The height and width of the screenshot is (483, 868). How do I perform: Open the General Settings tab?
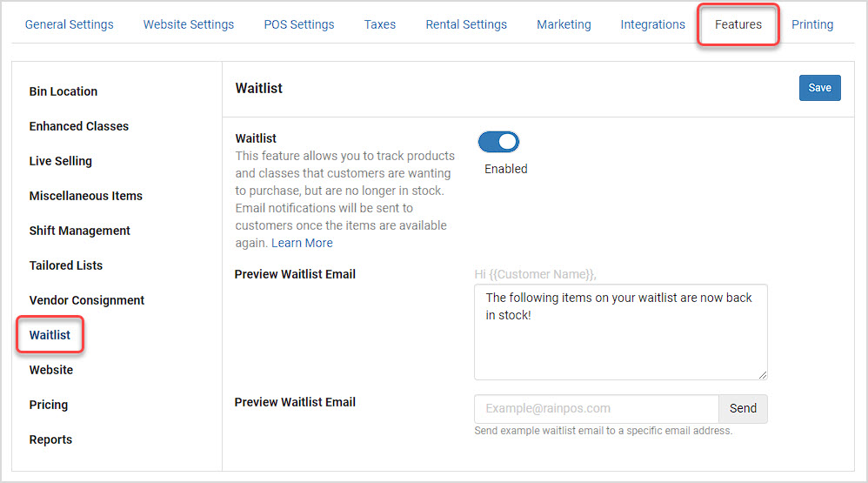[70, 24]
